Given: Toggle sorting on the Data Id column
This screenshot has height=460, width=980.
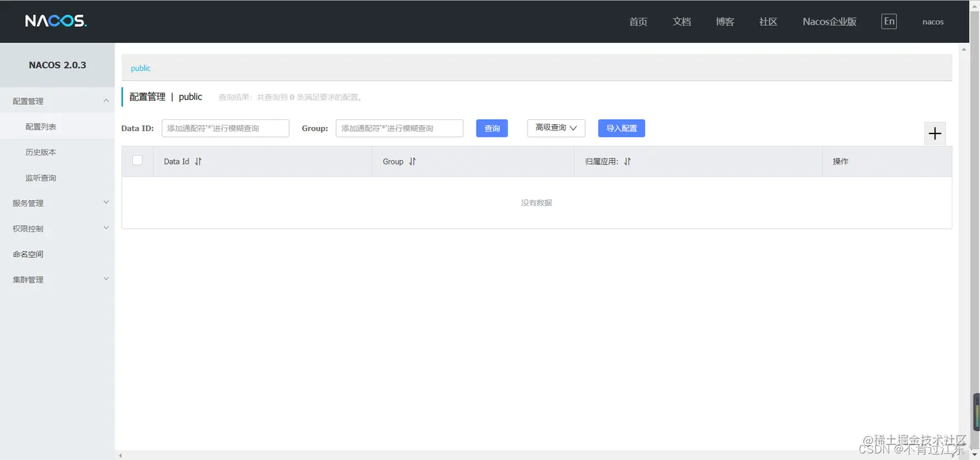Looking at the screenshot, I should [198, 161].
